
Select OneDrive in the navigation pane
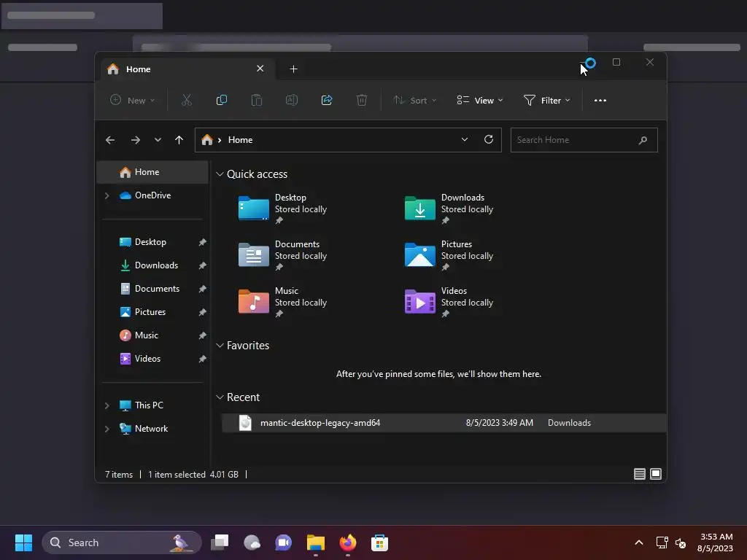click(152, 195)
